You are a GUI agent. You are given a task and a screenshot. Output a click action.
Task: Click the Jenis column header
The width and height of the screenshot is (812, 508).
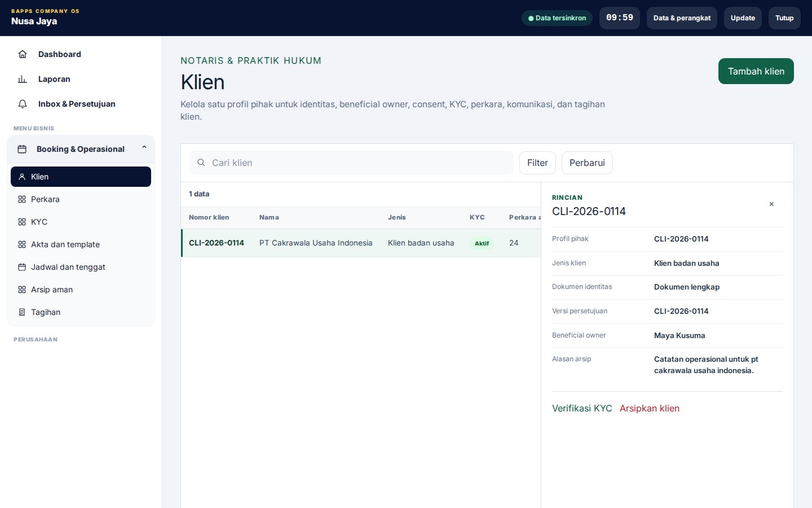point(397,217)
